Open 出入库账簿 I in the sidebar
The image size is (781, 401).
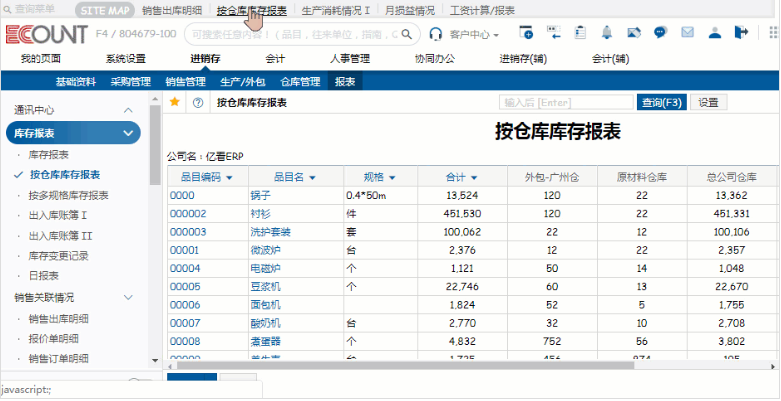(58, 215)
